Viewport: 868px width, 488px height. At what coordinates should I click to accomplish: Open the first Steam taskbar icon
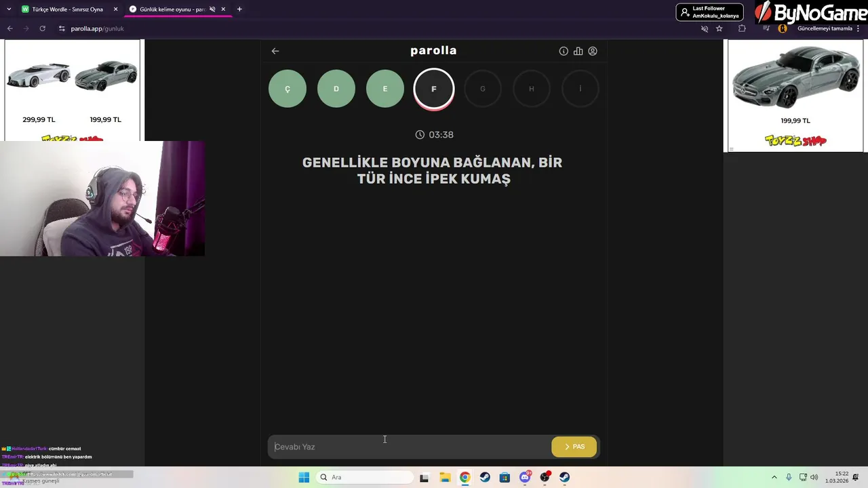tap(485, 477)
